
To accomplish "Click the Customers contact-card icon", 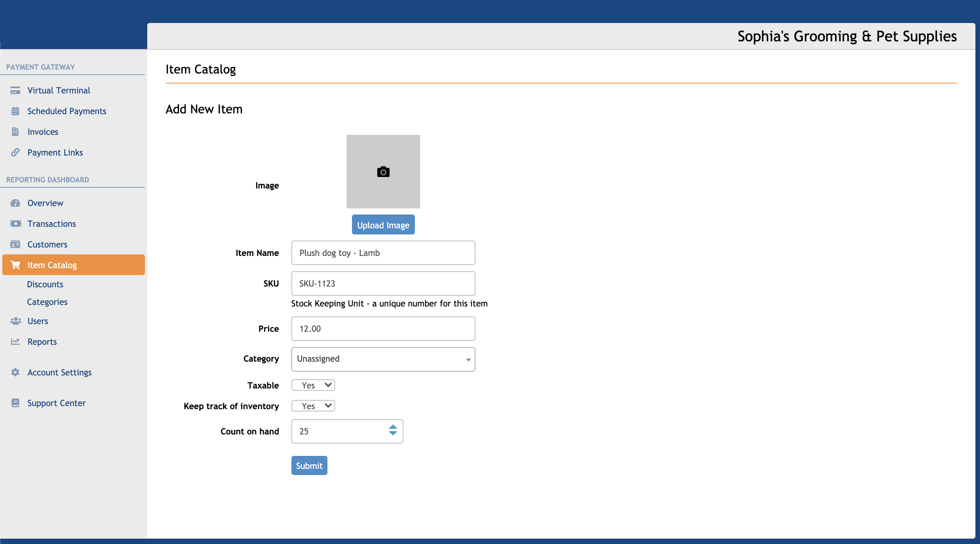I will [15, 244].
